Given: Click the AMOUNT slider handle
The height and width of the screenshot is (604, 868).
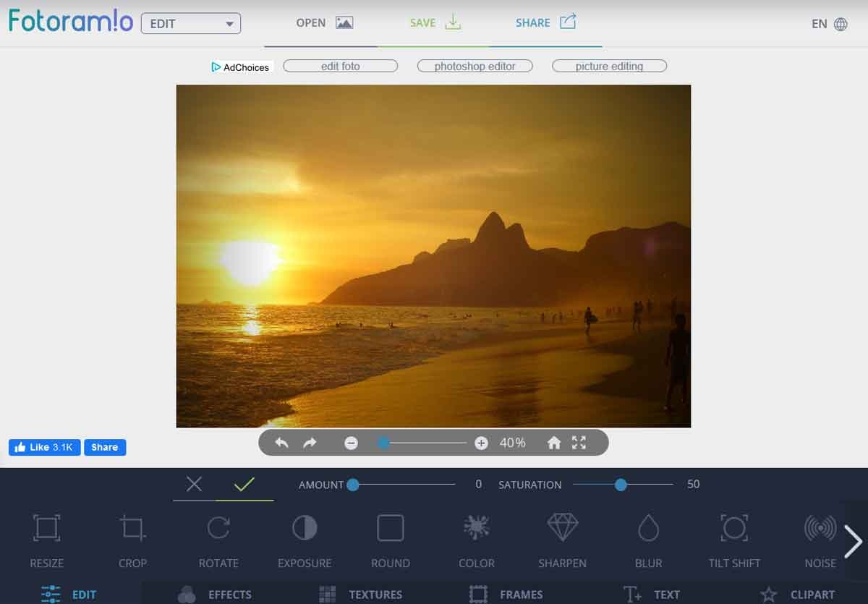Looking at the screenshot, I should point(352,485).
